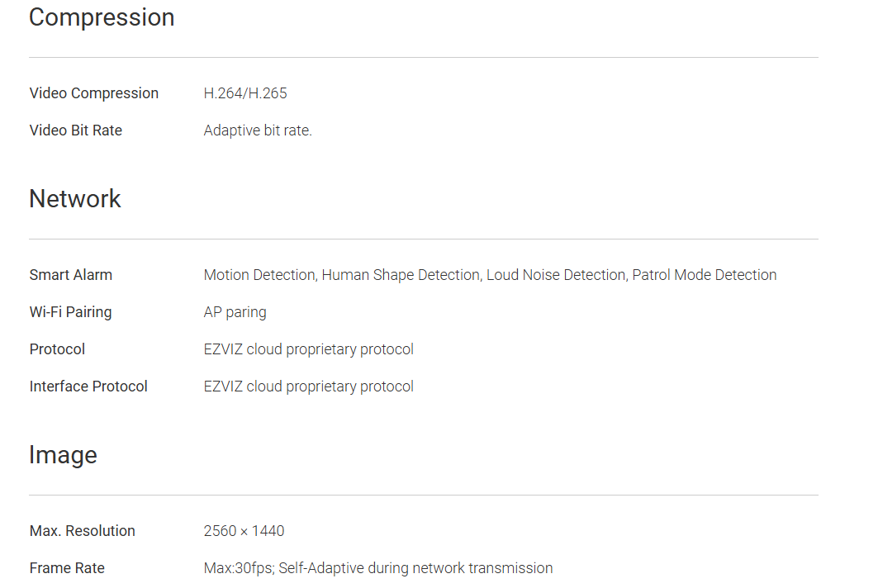The width and height of the screenshot is (878, 588).
Task: Click the Compression section heading
Action: tap(102, 17)
